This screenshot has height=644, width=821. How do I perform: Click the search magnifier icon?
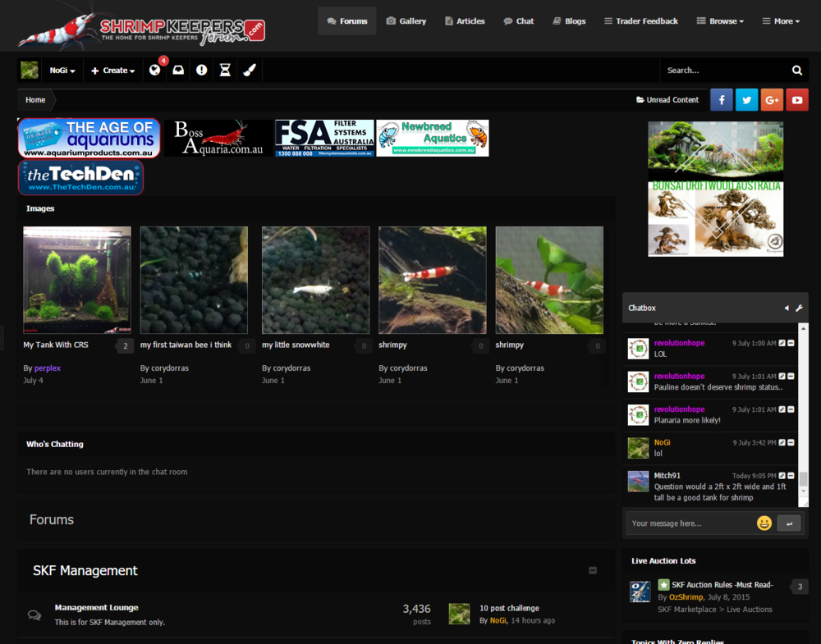(797, 70)
